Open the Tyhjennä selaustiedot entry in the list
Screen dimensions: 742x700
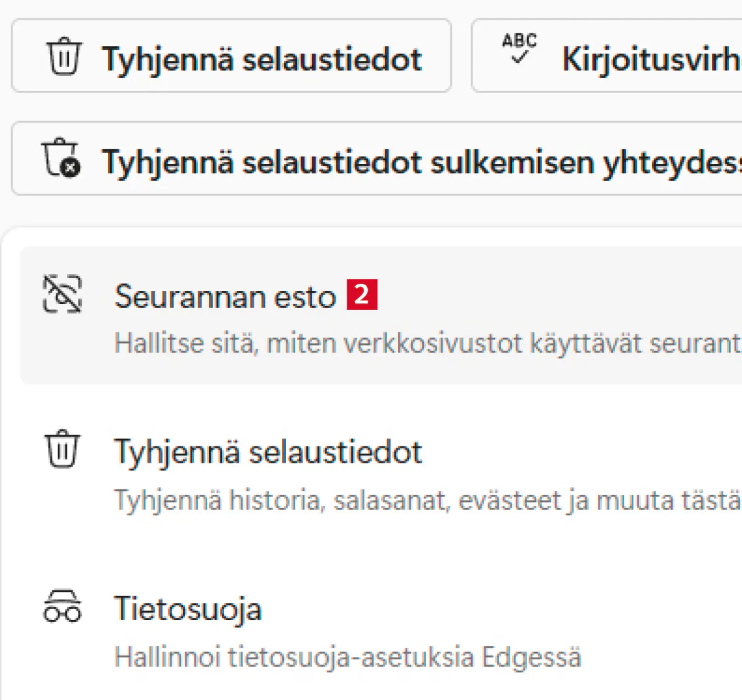click(x=268, y=452)
